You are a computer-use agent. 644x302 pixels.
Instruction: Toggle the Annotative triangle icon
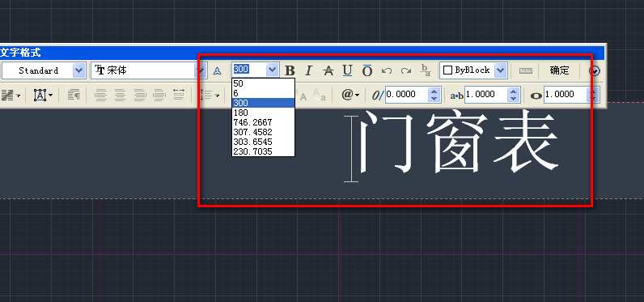pyautogui.click(x=218, y=70)
